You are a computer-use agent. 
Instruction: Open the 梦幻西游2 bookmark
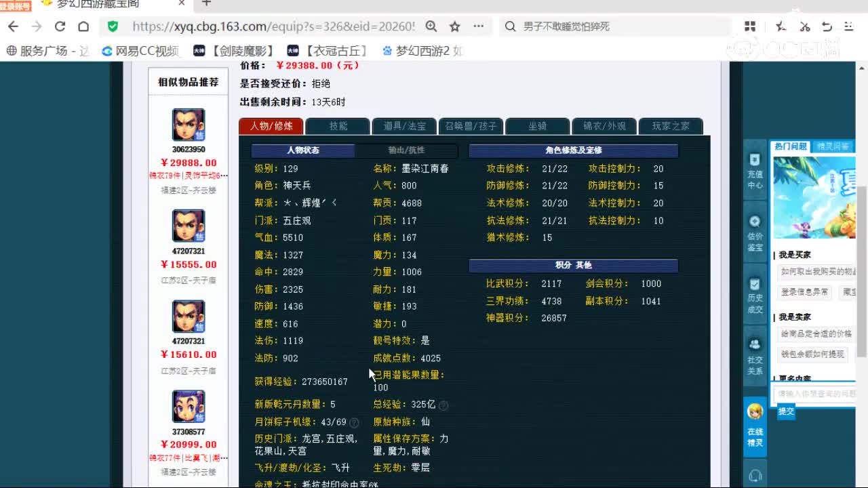pos(422,51)
